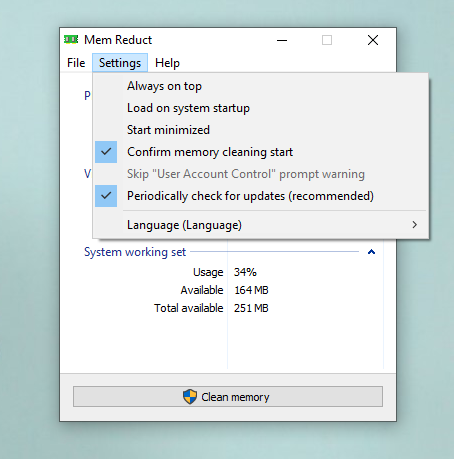The width and height of the screenshot is (454, 459).
Task: Minimize the Mem Reduct window
Action: click(x=282, y=40)
